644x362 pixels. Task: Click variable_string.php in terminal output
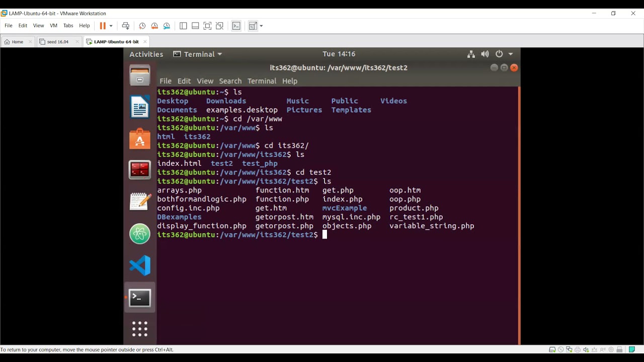[x=432, y=226]
